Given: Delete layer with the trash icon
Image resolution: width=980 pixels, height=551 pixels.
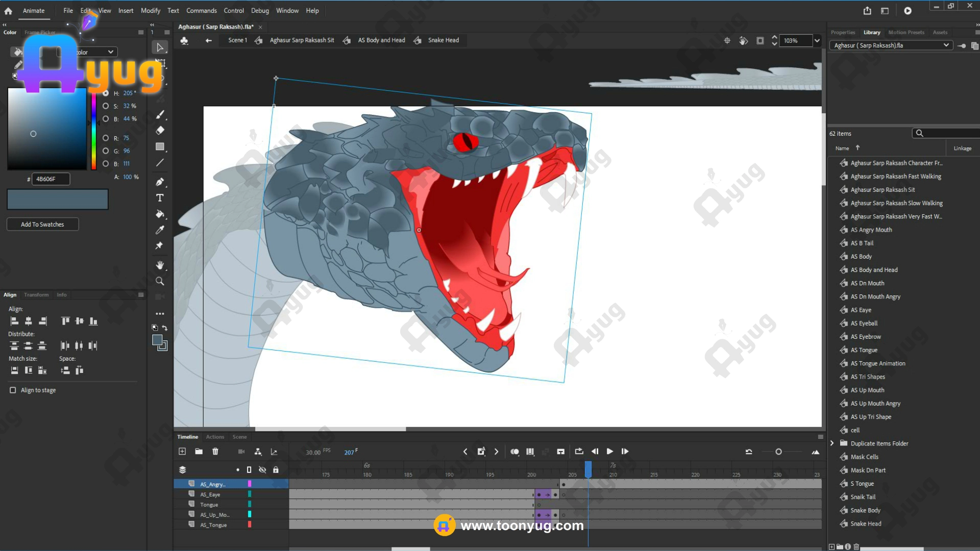Looking at the screenshot, I should [x=215, y=452].
